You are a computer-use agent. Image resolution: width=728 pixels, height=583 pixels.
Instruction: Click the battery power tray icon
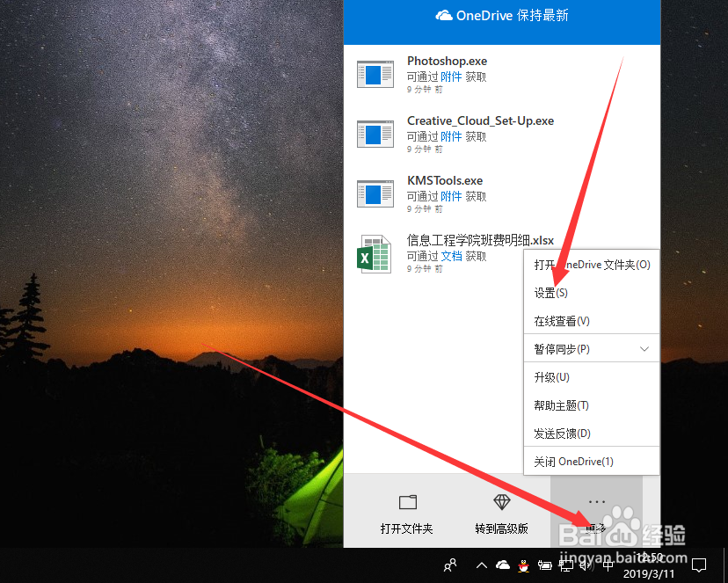point(544,565)
